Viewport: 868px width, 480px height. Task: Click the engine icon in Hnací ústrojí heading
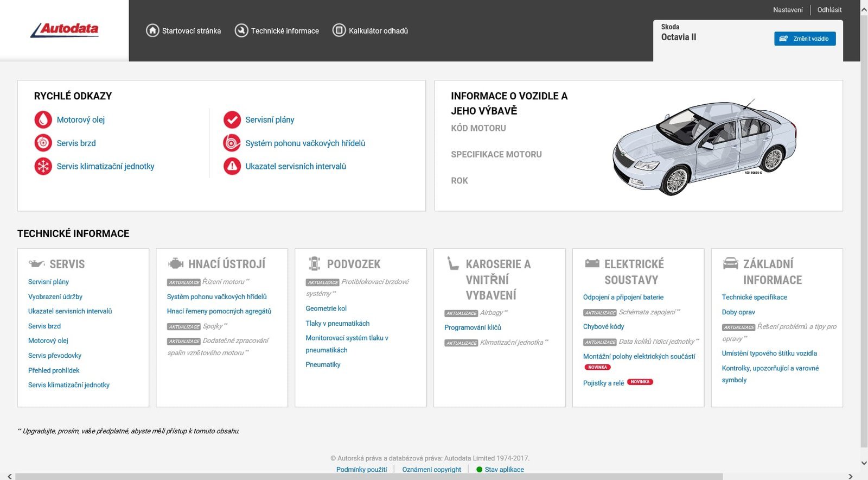coord(176,264)
